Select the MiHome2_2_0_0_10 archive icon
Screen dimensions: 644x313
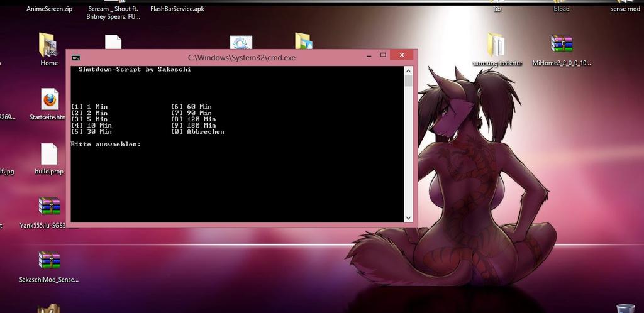pyautogui.click(x=561, y=44)
